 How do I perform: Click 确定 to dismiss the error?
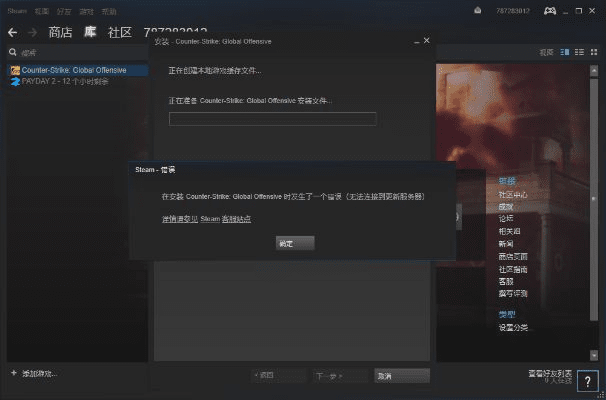pos(295,243)
